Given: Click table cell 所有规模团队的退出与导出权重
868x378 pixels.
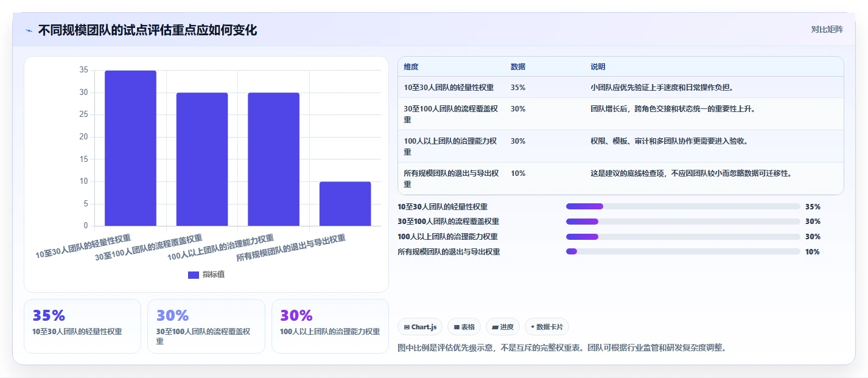Looking at the screenshot, I should coord(451,178).
